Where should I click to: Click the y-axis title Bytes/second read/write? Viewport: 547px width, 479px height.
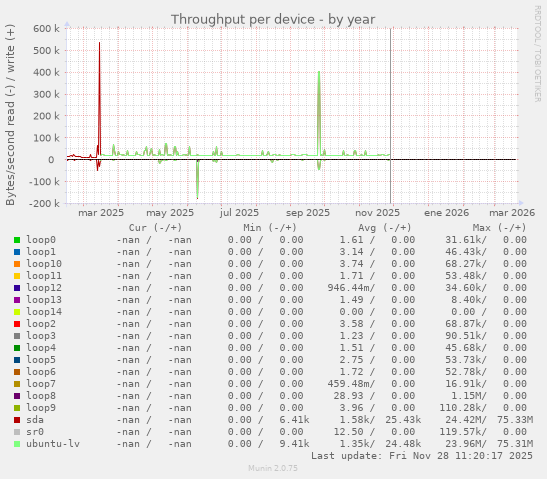[10, 115]
